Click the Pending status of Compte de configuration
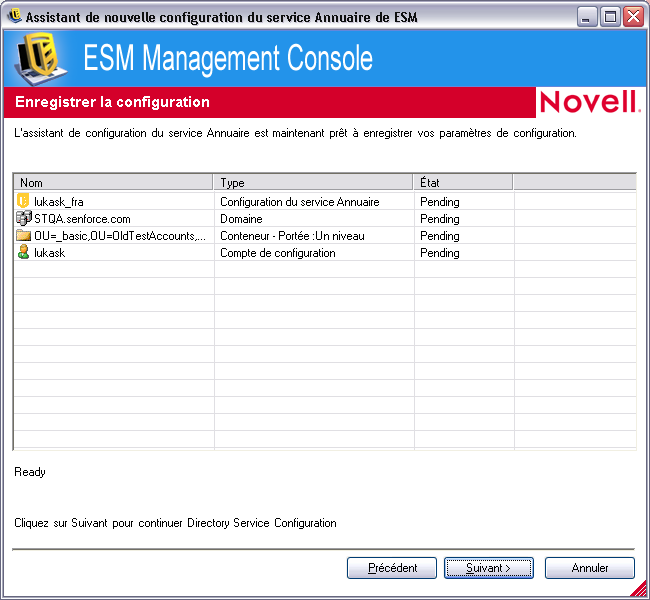 [440, 253]
